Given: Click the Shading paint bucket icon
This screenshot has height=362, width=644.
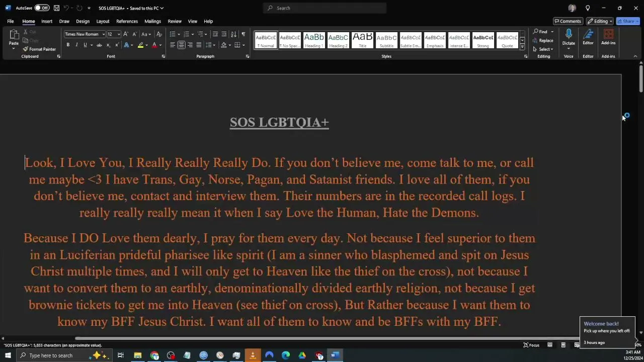Looking at the screenshot, I should point(223,45).
